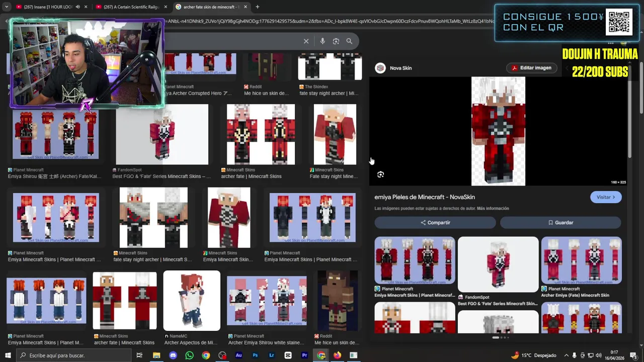Search inside image with Lens icon on preview
This screenshot has width=644, height=362.
[x=380, y=174]
